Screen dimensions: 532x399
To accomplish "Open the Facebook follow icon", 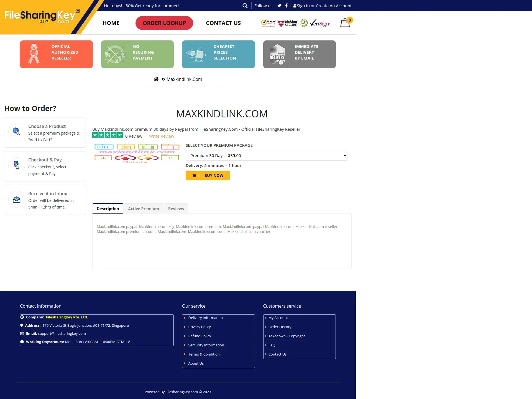I will (287, 6).
